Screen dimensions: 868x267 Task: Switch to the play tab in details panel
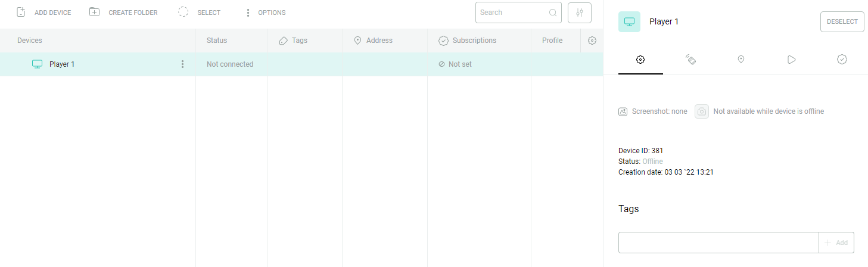(x=791, y=60)
